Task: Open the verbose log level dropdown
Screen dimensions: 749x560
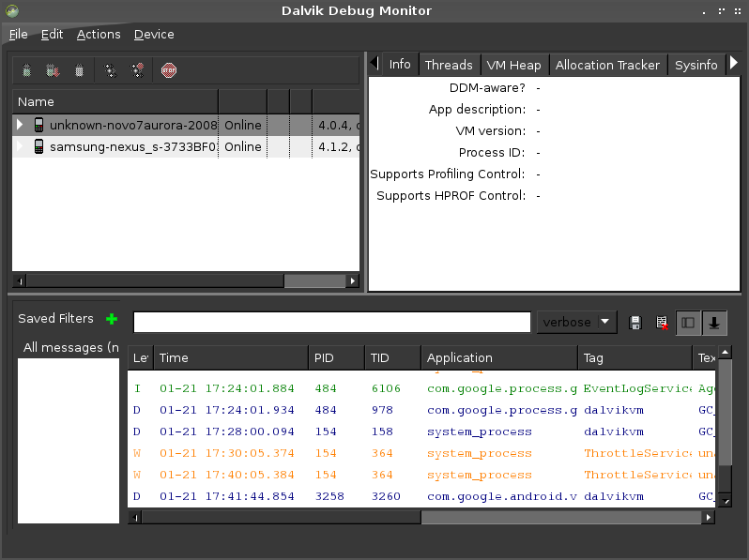Action: [577, 323]
